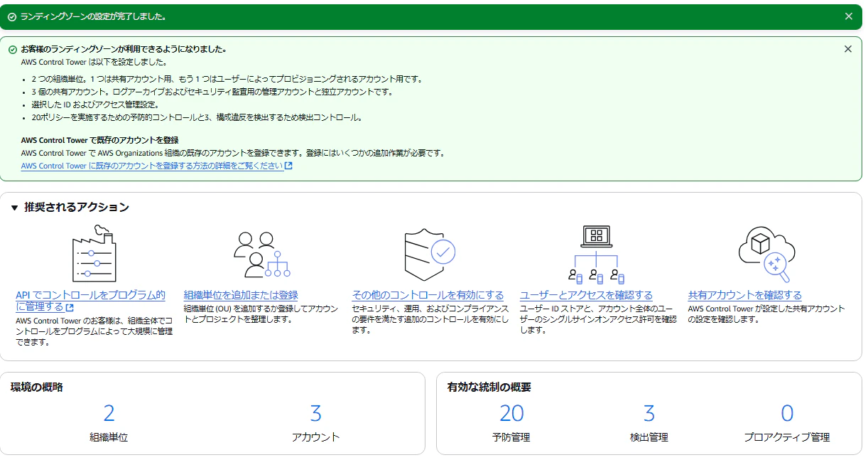Click bullet text about 20ポリシー preventive controls
The height and width of the screenshot is (460, 868).
pyautogui.click(x=197, y=117)
